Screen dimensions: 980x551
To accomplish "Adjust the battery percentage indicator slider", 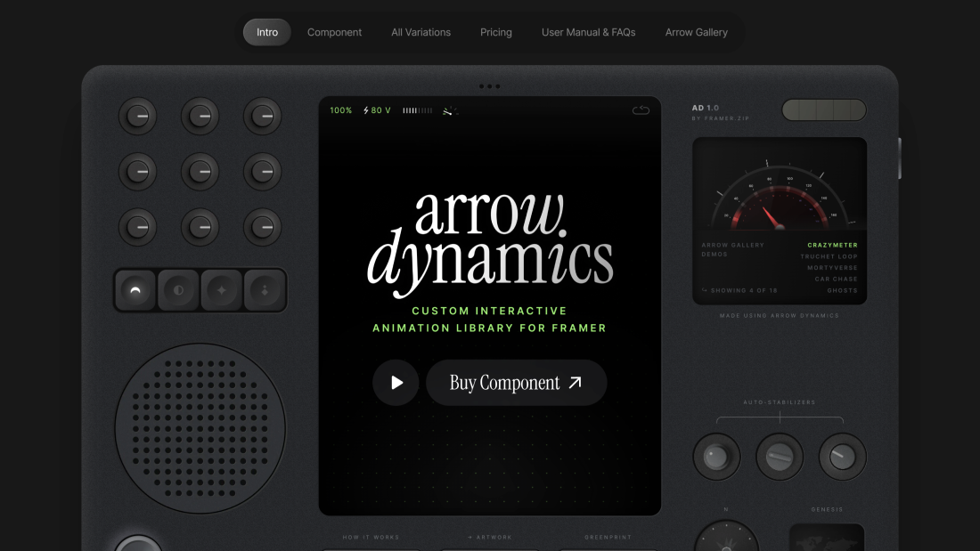I will (339, 109).
